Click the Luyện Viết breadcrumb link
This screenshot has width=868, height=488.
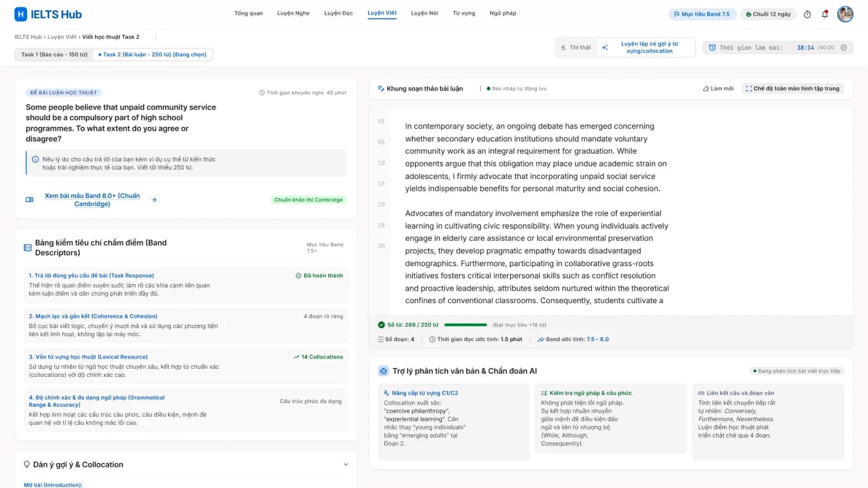tap(62, 37)
